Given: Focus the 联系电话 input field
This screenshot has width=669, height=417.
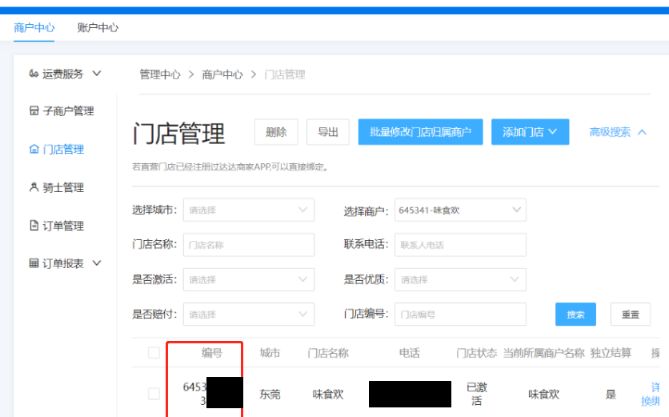Looking at the screenshot, I should [x=460, y=245].
